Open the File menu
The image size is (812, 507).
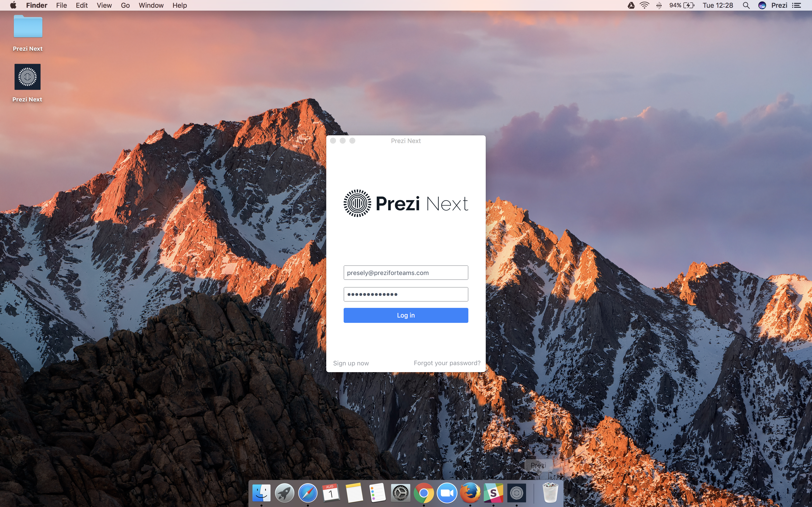(61, 5)
